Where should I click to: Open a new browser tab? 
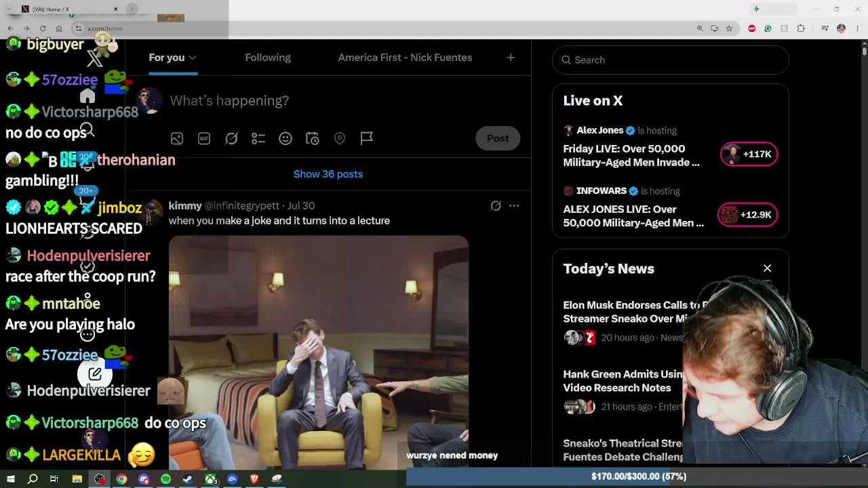click(x=132, y=9)
